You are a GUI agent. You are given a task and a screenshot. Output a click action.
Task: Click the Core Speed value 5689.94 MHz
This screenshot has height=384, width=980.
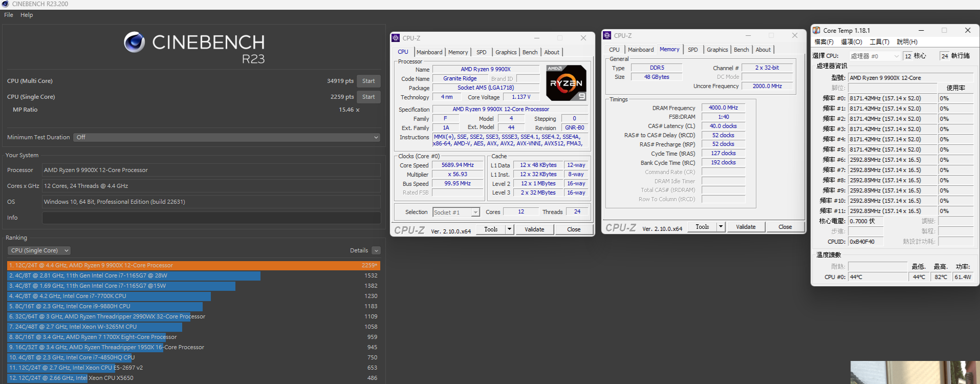pyautogui.click(x=458, y=165)
